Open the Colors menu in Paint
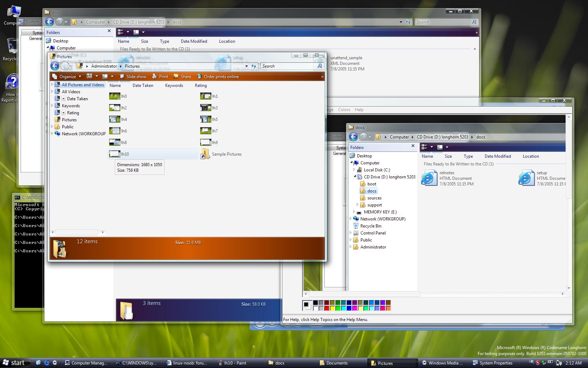This screenshot has width=588, height=368. (344, 110)
